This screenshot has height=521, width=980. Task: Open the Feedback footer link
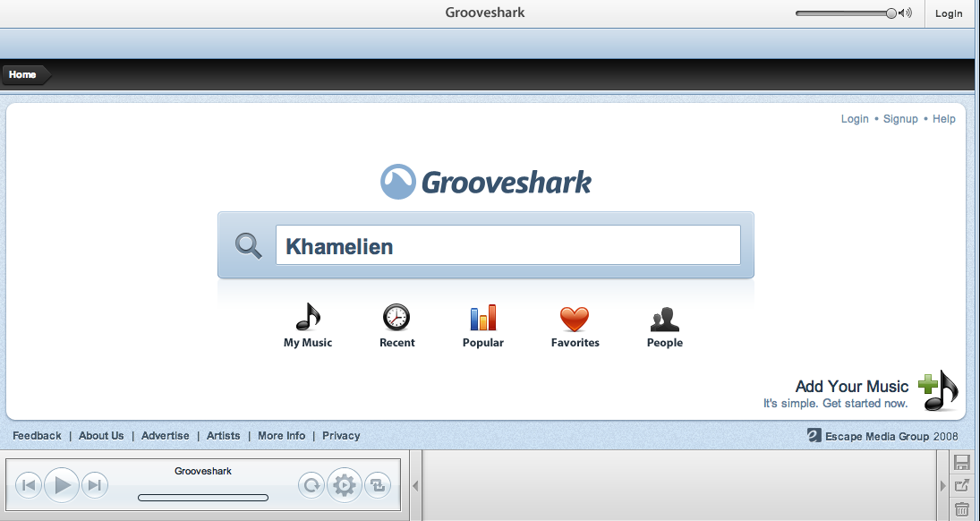37,435
